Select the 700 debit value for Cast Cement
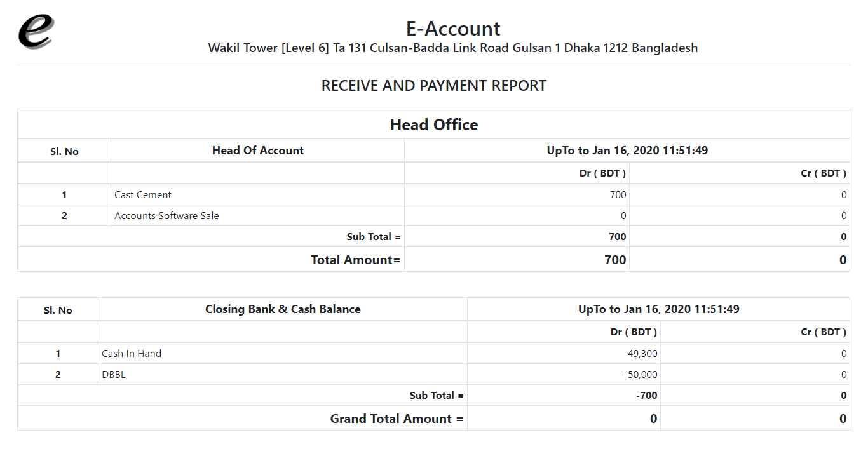The image size is (868, 456). (x=618, y=194)
